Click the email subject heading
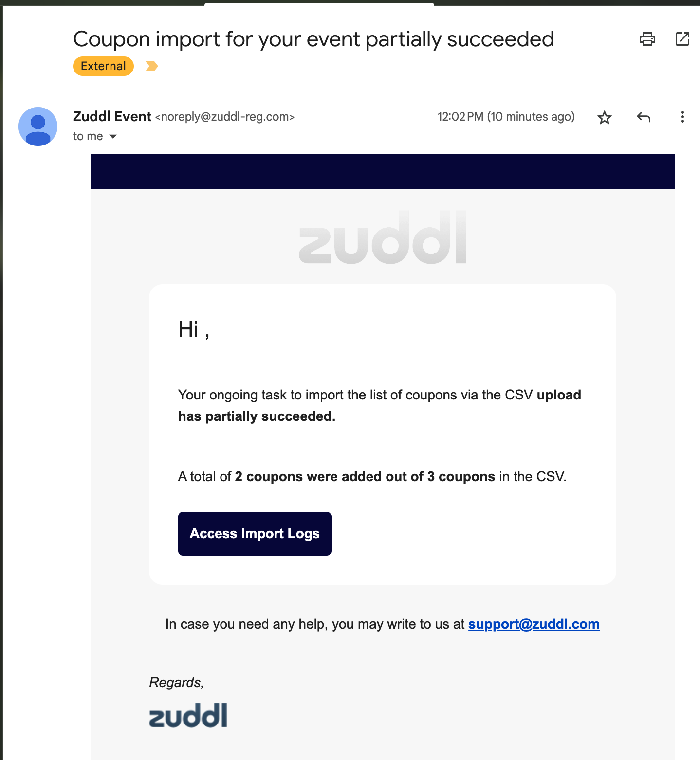The width and height of the screenshot is (700, 760). (x=313, y=39)
